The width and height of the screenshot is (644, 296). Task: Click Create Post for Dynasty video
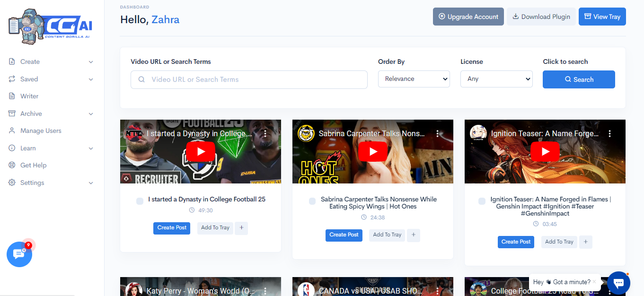(x=172, y=228)
